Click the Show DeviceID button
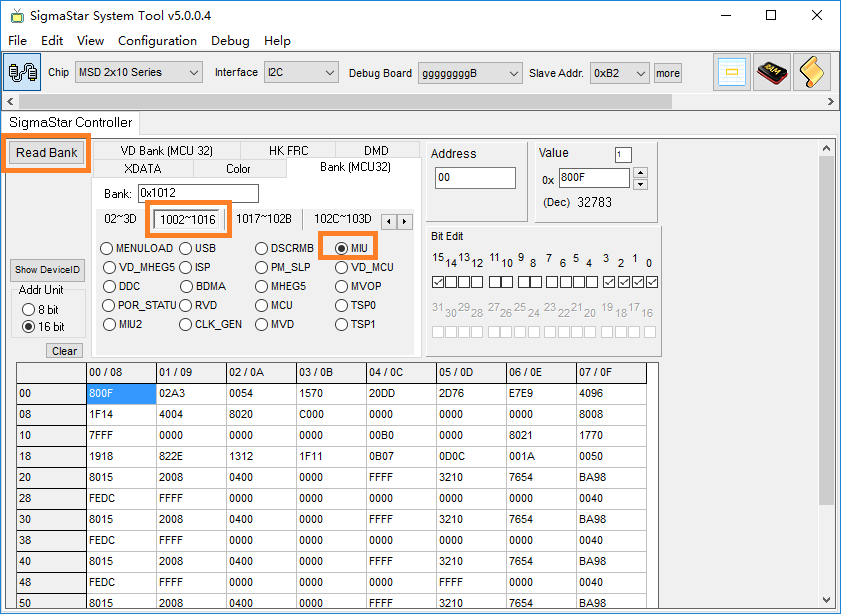The width and height of the screenshot is (841, 614). [x=47, y=270]
